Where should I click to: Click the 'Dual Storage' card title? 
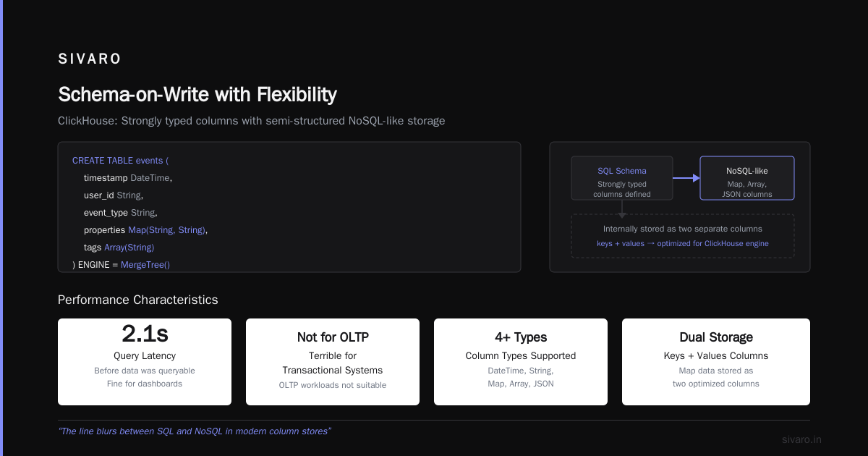click(716, 337)
